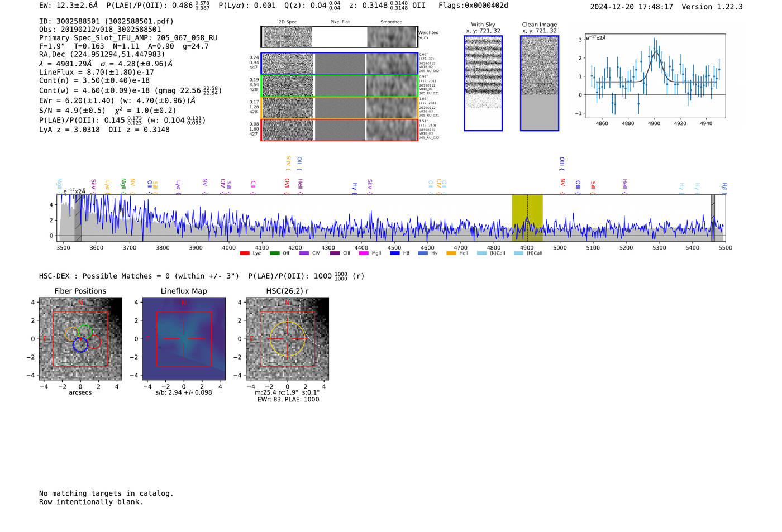Click the yellow highlighted band near 4900

coord(527,218)
